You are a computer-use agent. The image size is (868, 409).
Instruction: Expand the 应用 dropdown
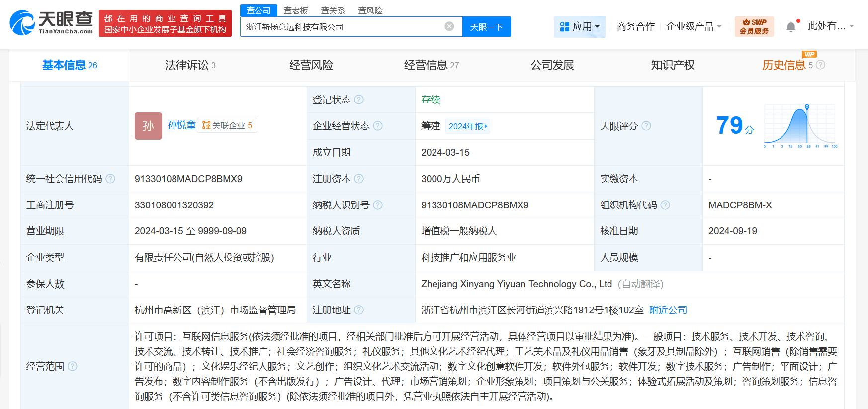point(580,26)
